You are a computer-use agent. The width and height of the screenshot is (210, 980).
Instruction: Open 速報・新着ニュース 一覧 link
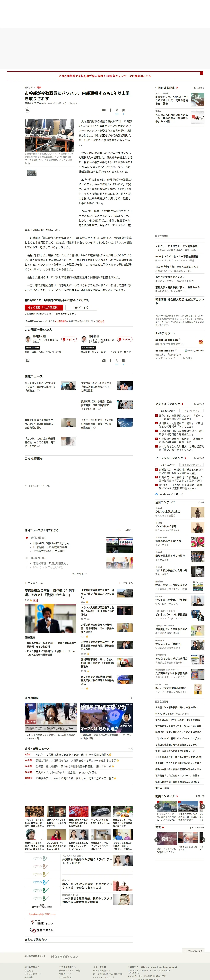click(x=130, y=749)
